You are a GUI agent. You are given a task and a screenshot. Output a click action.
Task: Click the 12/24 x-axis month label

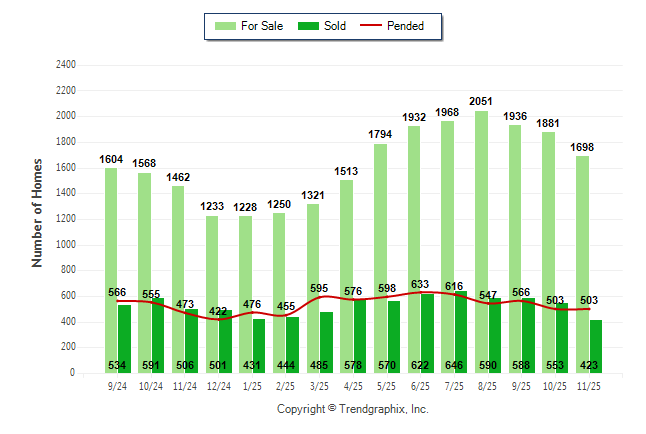tap(217, 386)
